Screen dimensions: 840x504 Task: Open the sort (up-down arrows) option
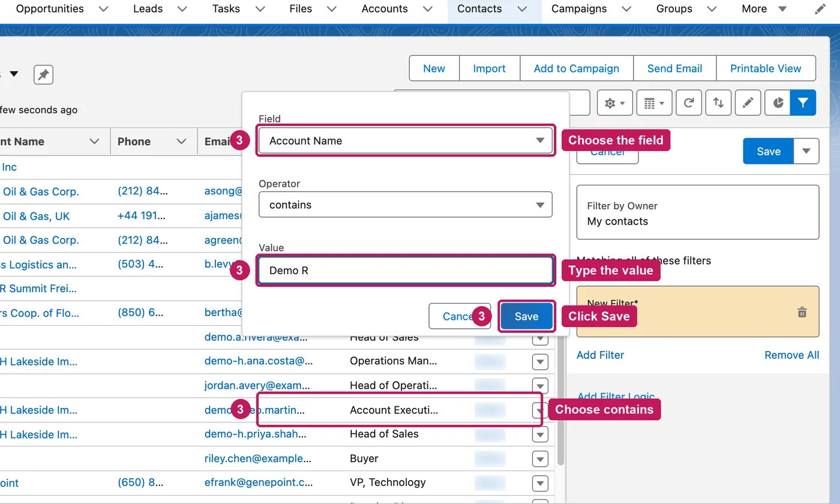pyautogui.click(x=718, y=103)
